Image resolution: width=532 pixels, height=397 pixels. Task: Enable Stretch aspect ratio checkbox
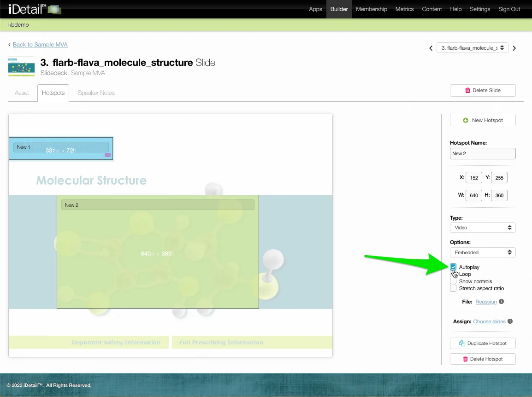click(453, 288)
